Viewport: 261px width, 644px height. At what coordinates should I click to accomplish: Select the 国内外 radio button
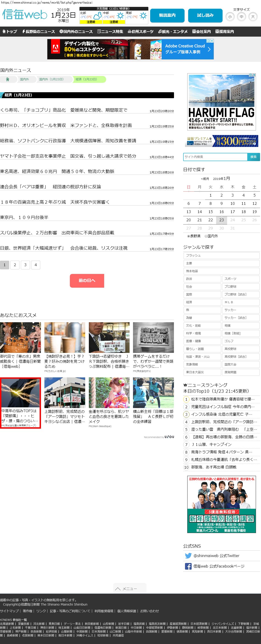(206, 236)
